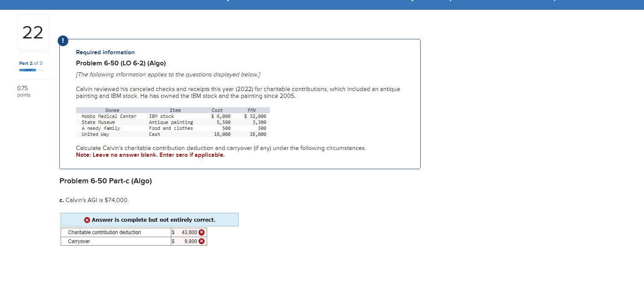Click the 'Required information' heading
Viewport: 644px width, 282px height.
[105, 52]
